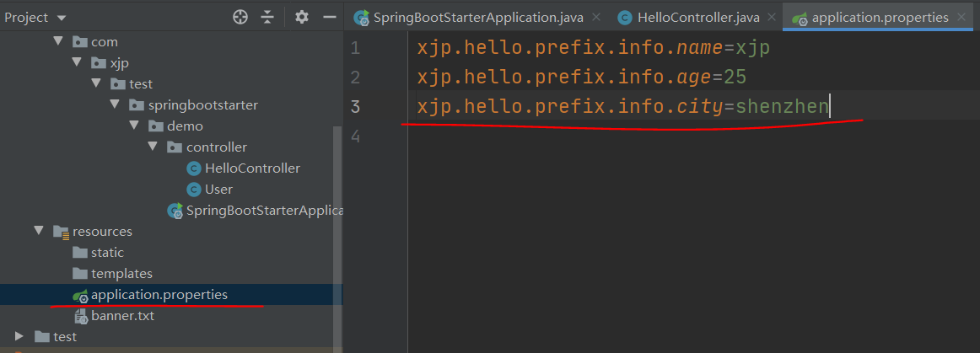Click the italic key city on line 3

coord(700,108)
